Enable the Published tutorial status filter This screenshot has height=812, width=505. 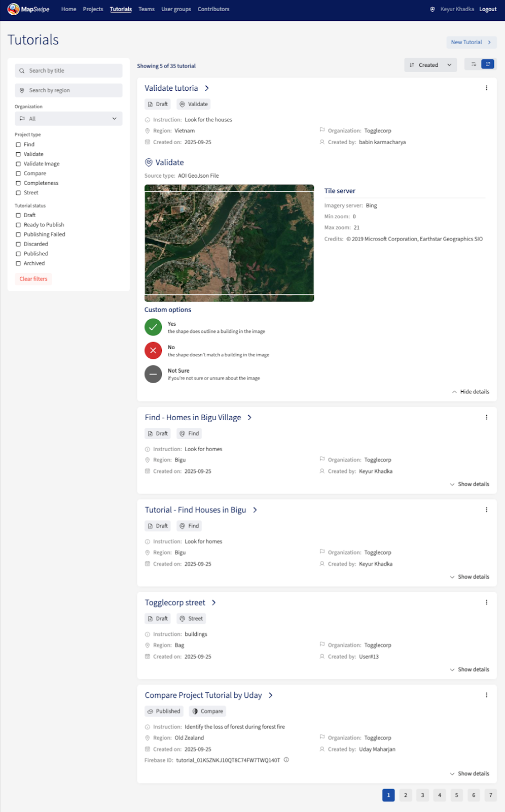point(18,254)
